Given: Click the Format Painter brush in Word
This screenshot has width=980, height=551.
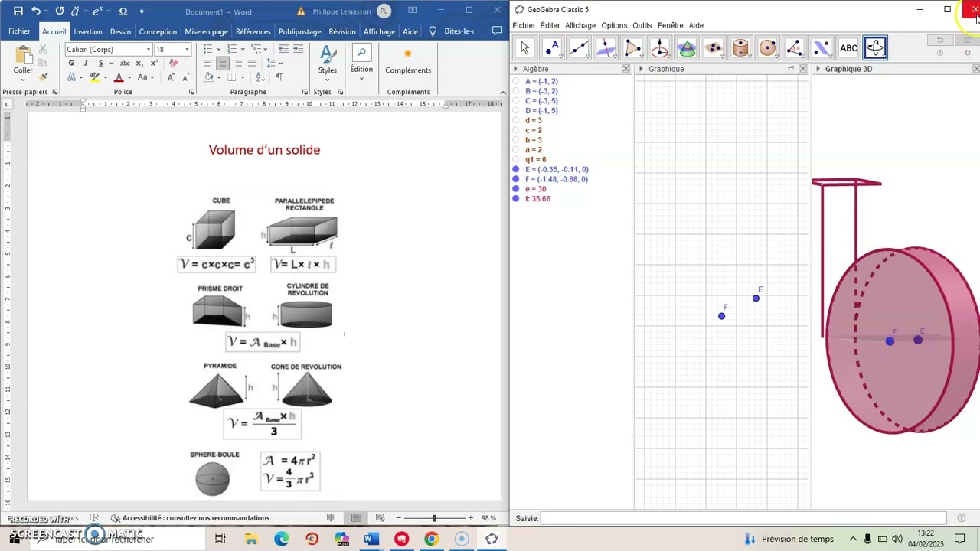Looking at the screenshot, I should tap(43, 77).
